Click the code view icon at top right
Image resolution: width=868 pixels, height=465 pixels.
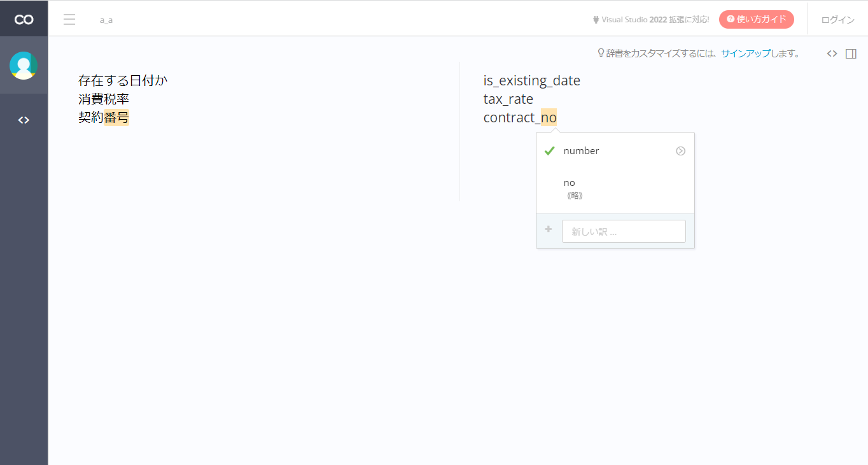(x=832, y=54)
